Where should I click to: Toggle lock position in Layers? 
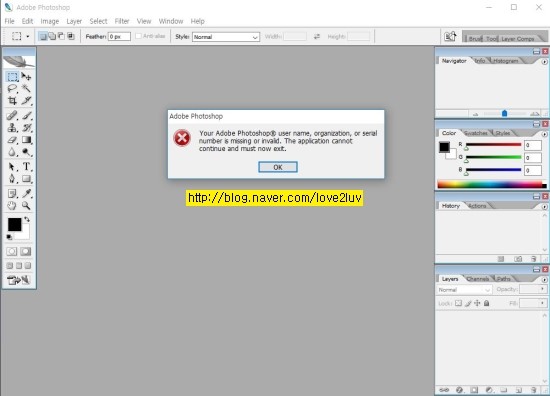(477, 303)
